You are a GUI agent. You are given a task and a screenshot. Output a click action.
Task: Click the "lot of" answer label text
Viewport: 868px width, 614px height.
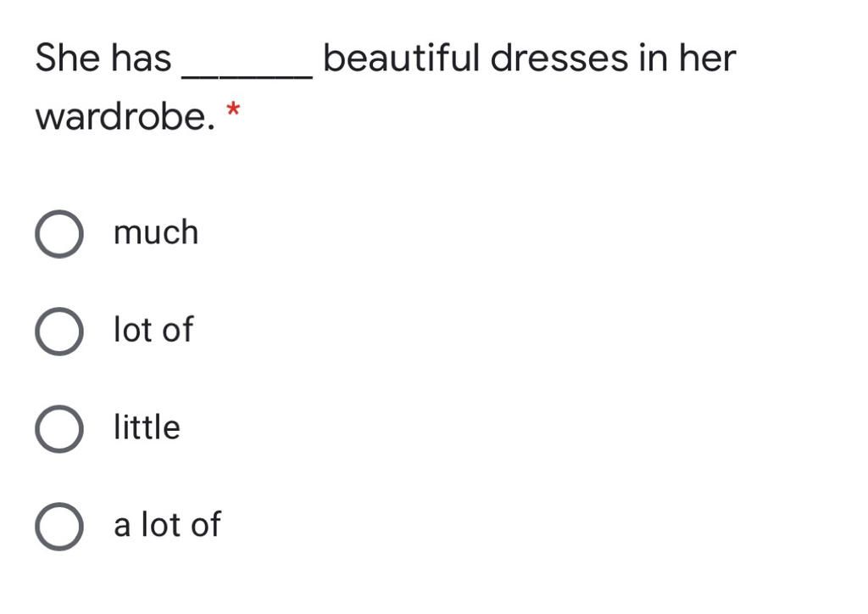point(153,329)
